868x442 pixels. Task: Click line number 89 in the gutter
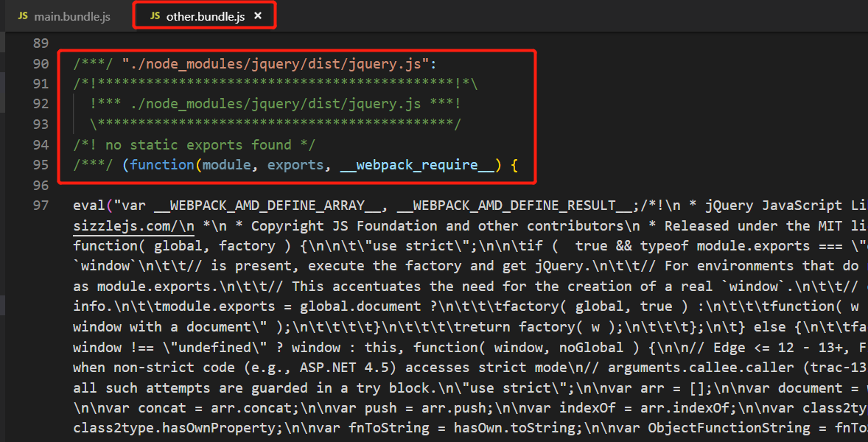point(41,43)
